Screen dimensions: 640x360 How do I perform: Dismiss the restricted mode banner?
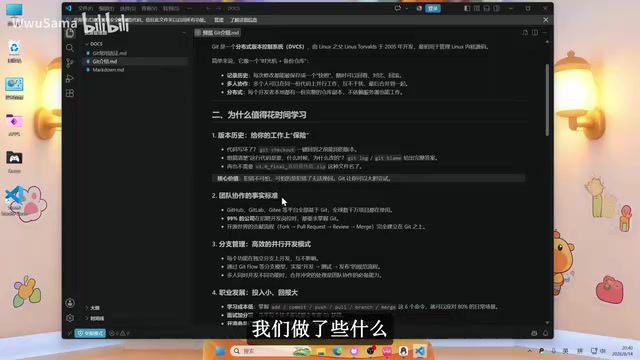[546, 20]
